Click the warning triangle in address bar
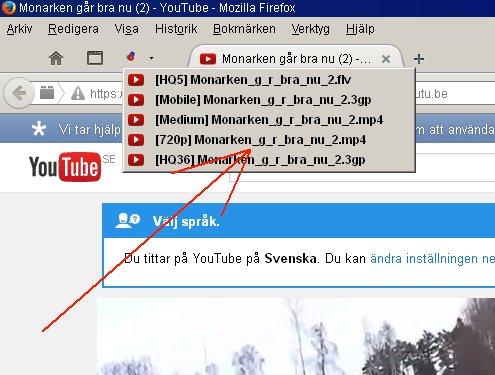Viewport: 495px width, 375px height. tap(78, 93)
